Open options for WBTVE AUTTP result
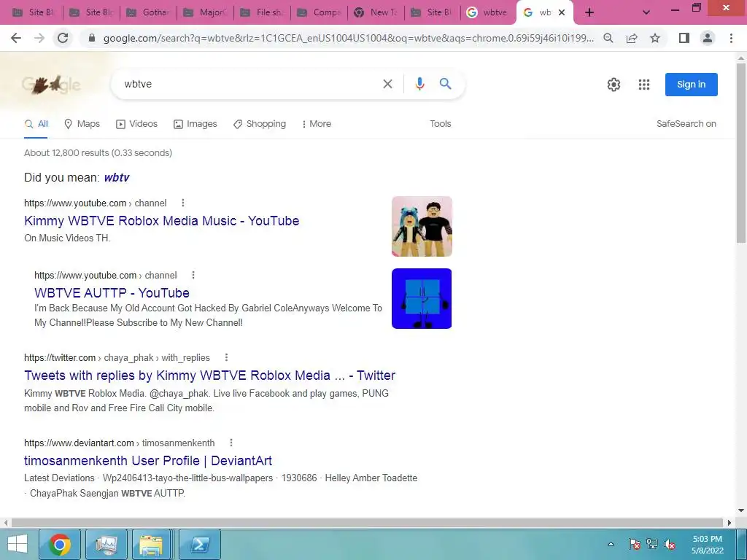The width and height of the screenshot is (747, 560). tap(193, 275)
